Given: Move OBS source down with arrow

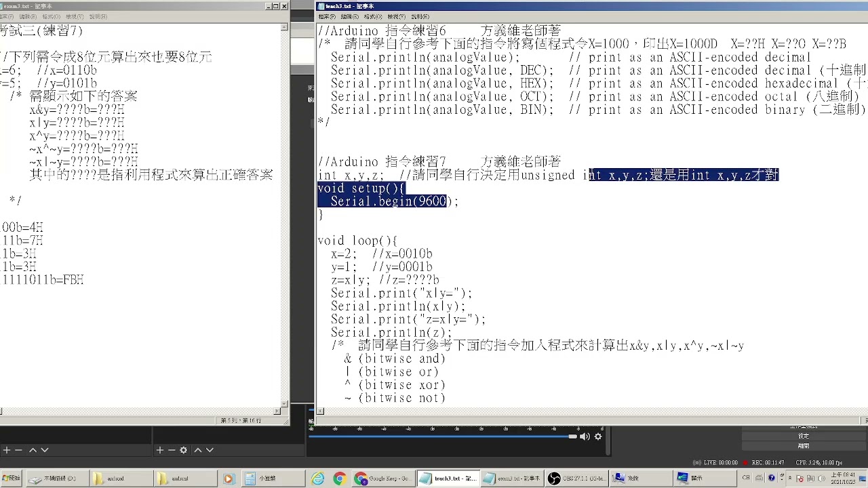Looking at the screenshot, I should click(210, 450).
